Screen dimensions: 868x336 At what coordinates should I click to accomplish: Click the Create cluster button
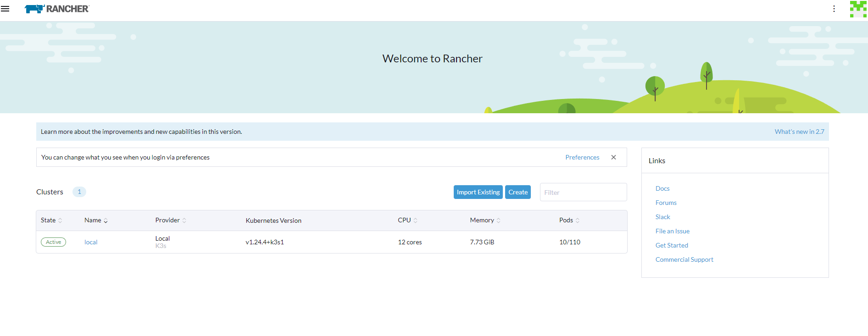(x=518, y=192)
